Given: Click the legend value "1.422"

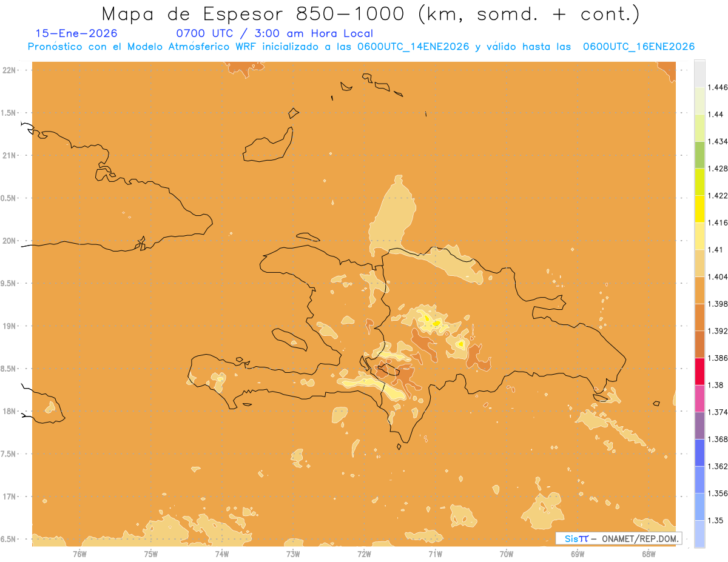Looking at the screenshot, I should pyautogui.click(x=717, y=195).
